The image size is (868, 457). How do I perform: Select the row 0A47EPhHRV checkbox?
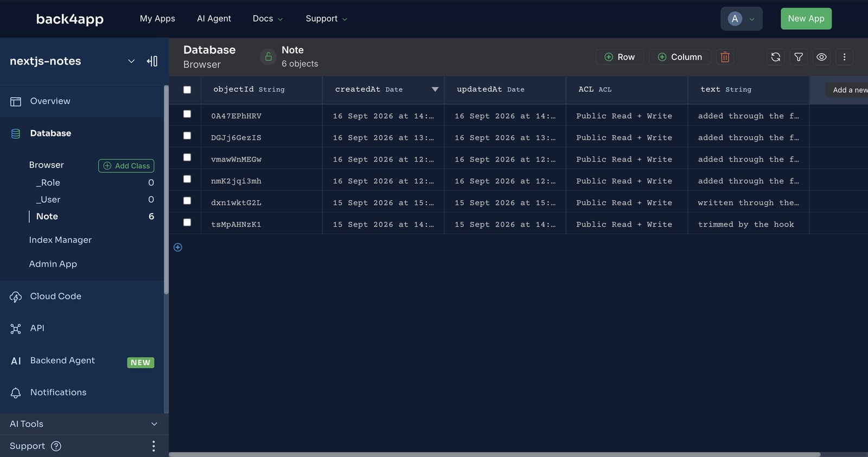pyautogui.click(x=187, y=114)
